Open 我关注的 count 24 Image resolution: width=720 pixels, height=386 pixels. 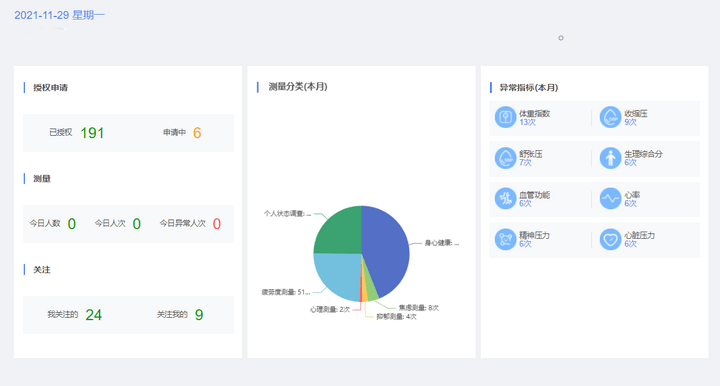click(x=94, y=315)
